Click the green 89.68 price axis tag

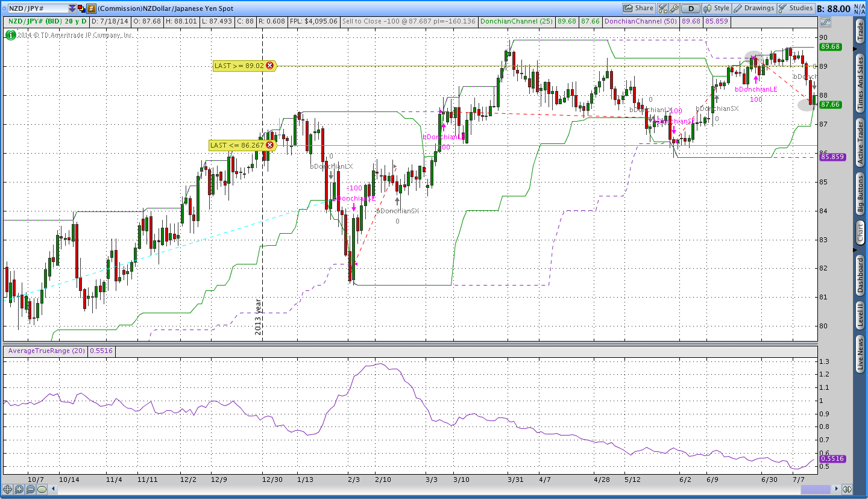(x=831, y=46)
